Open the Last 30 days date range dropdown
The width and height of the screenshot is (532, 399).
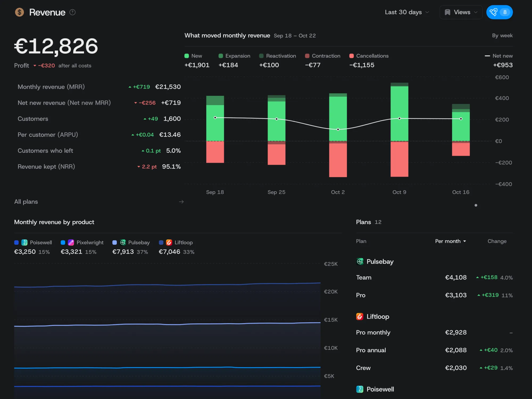pos(407,12)
